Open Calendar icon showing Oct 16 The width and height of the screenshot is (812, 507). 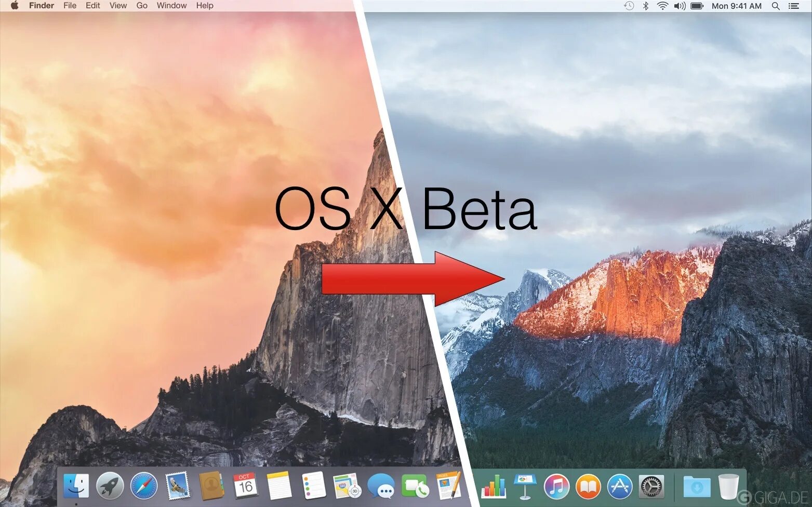pos(245,486)
